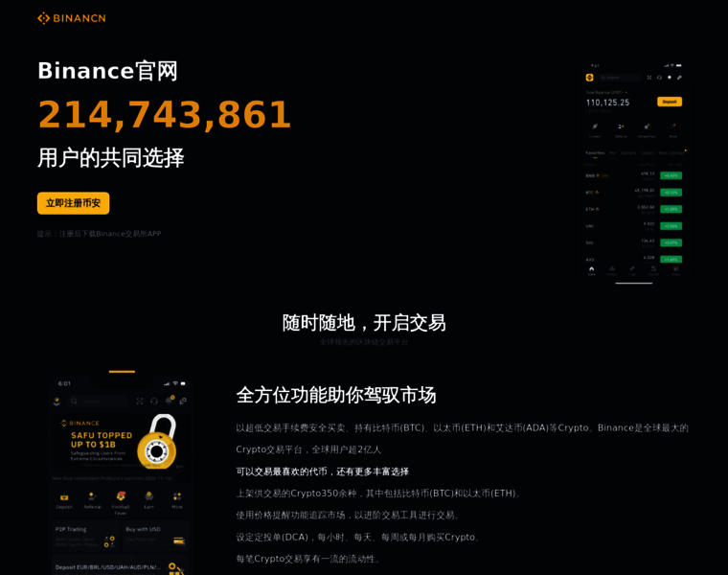This screenshot has height=575, width=728.
Task: Click the line about 一流的流动性
Action: [307, 559]
